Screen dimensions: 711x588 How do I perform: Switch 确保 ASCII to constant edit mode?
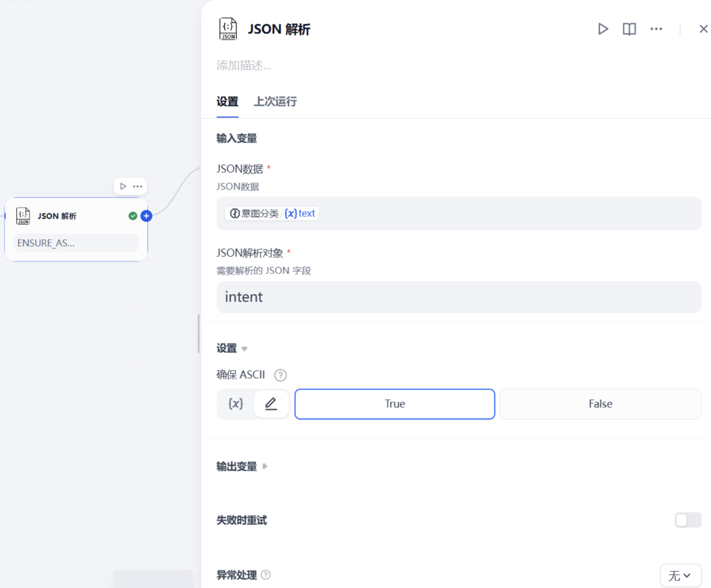click(271, 404)
